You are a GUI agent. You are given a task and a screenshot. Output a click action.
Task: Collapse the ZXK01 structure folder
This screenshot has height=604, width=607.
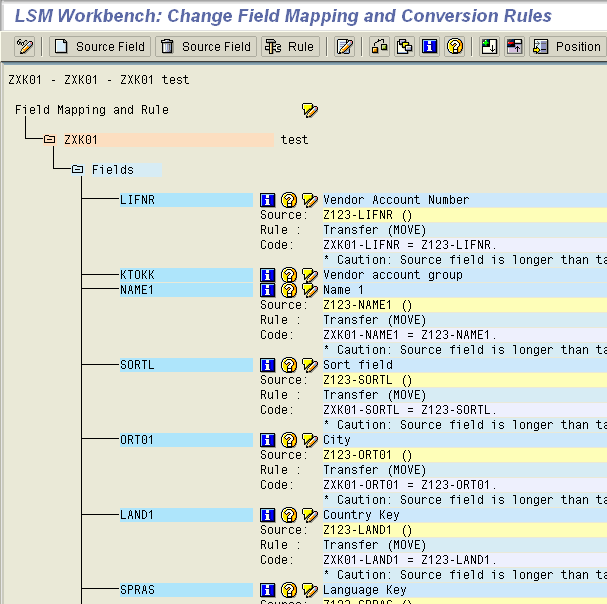click(x=49, y=140)
